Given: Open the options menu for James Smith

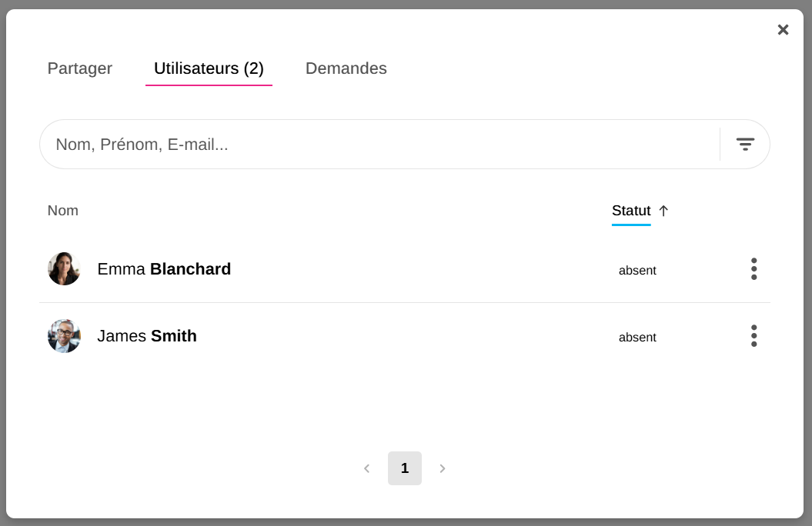Looking at the screenshot, I should [x=754, y=336].
